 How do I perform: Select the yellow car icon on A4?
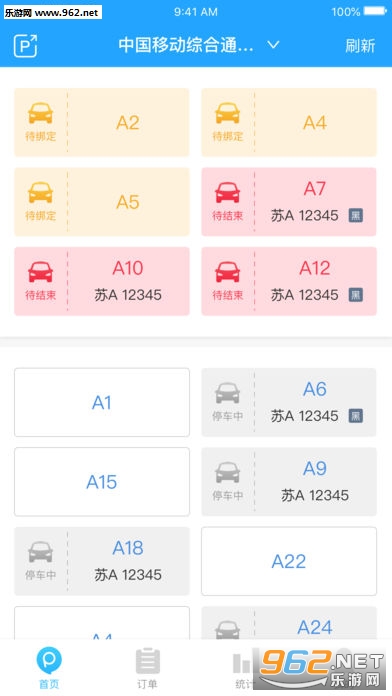[x=227, y=114]
